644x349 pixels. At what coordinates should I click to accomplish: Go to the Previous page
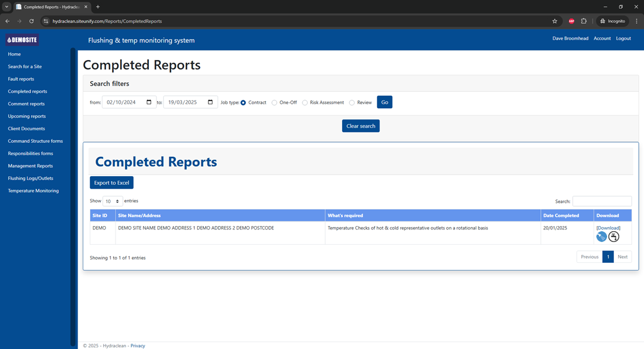point(590,257)
